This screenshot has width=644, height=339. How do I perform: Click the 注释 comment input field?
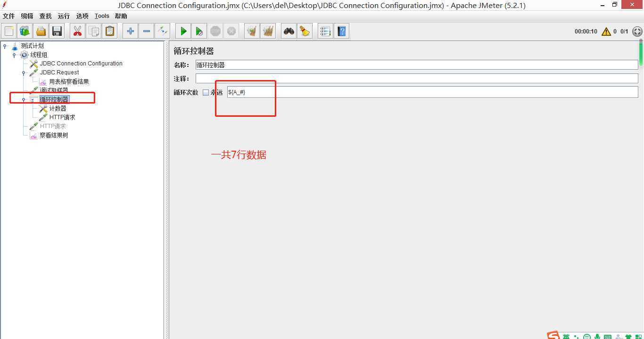(x=417, y=79)
